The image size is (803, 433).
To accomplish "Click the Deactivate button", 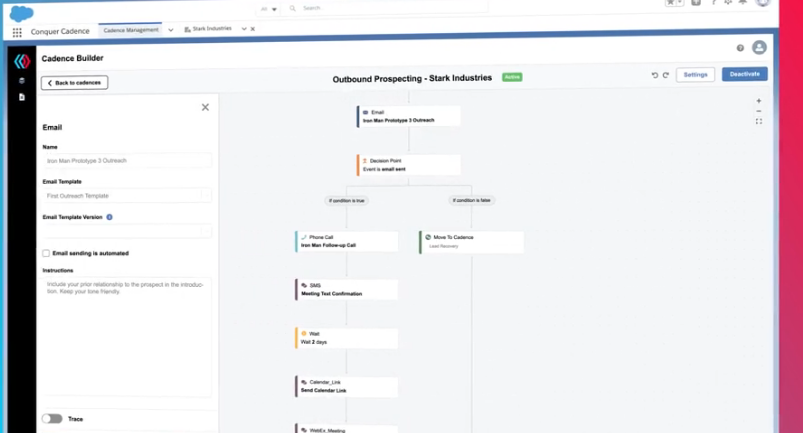I will (744, 74).
